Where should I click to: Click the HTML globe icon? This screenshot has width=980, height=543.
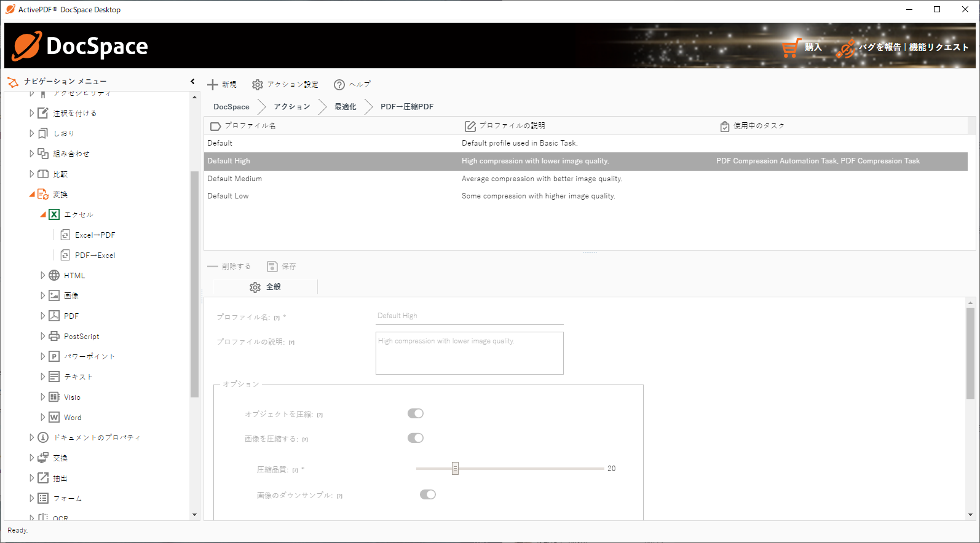pos(54,275)
